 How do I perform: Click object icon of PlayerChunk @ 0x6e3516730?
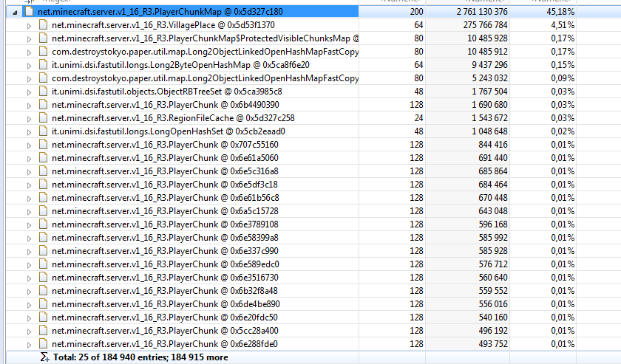coord(43,278)
